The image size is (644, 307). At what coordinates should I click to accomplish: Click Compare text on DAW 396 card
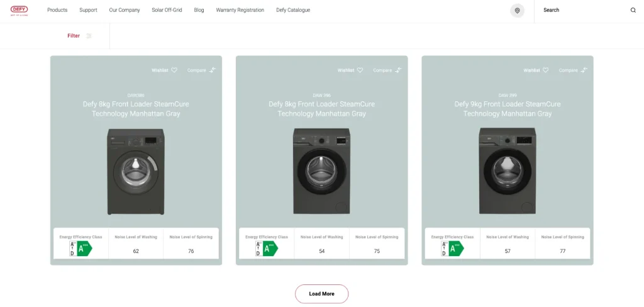point(382,70)
